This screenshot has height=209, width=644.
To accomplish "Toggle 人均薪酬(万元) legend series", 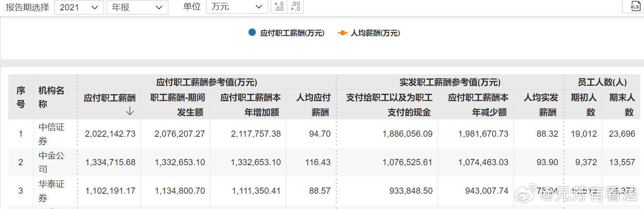I will pyautogui.click(x=369, y=33).
